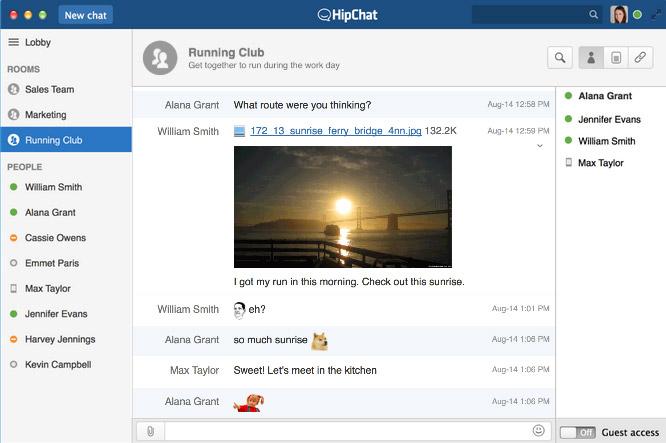Open chat with Cassie Owens

coord(55,238)
